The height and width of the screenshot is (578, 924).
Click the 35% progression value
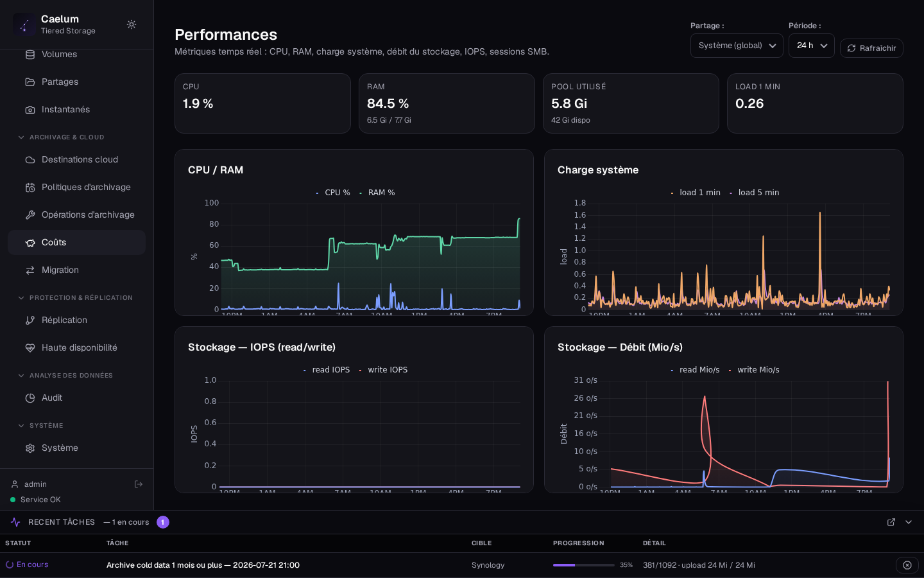click(626, 565)
